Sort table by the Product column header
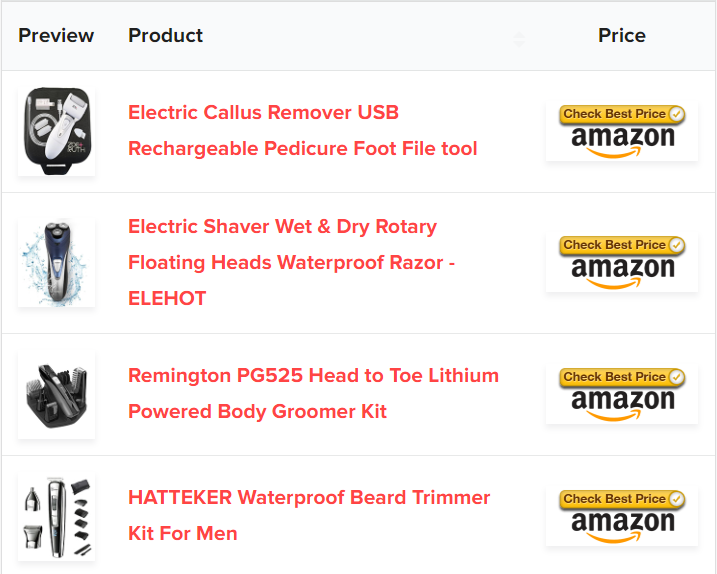Screen dimensions: 717x574 [x=166, y=36]
